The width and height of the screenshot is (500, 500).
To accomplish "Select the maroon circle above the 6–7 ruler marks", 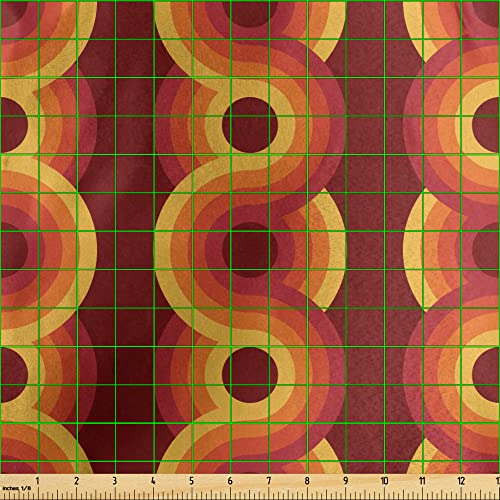I will pos(250,374).
